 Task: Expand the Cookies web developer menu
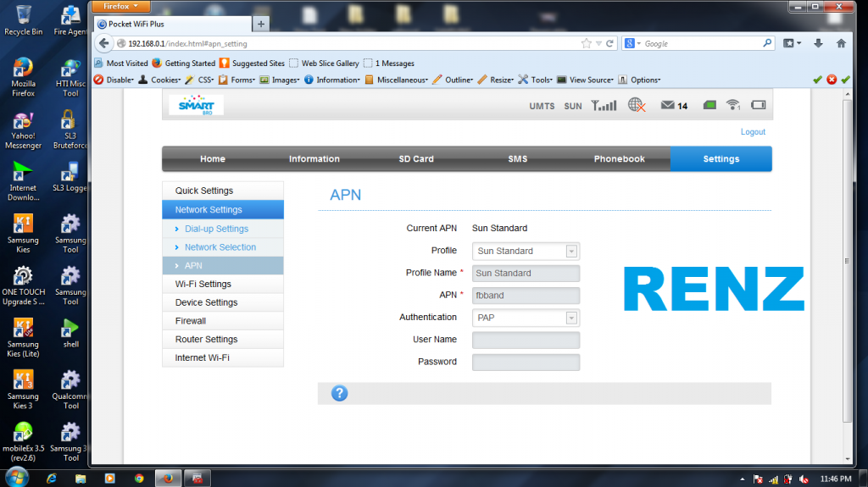pos(159,80)
